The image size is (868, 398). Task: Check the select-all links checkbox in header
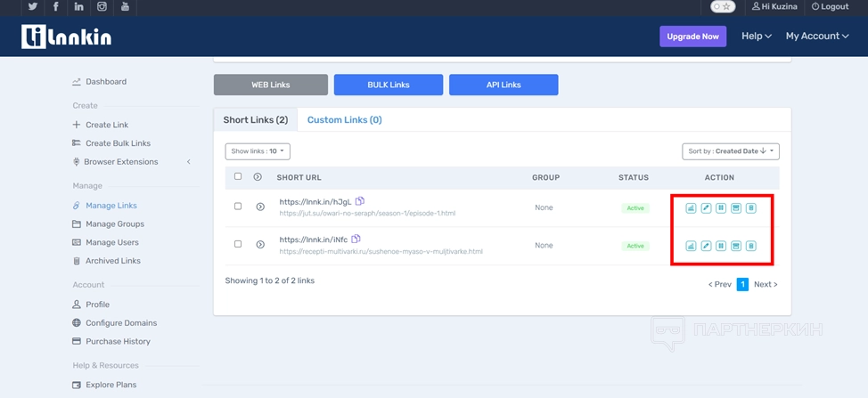(x=238, y=176)
